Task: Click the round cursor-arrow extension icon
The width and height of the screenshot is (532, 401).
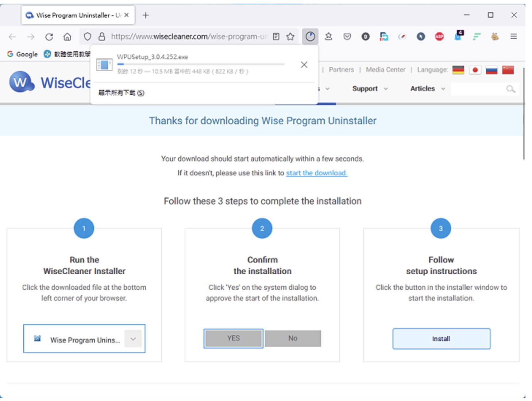Action: tap(421, 37)
